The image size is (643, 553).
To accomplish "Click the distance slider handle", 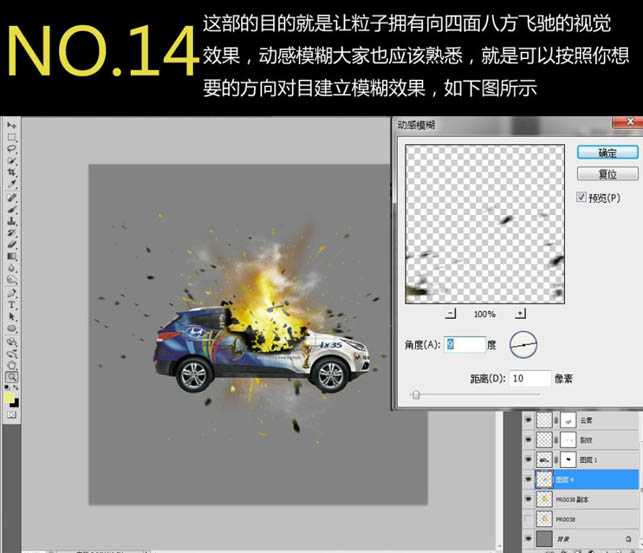I will [416, 395].
